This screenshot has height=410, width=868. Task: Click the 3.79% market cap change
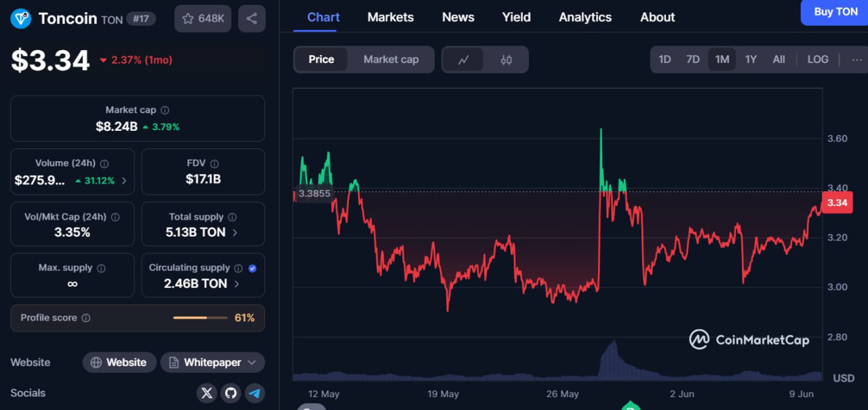point(161,127)
